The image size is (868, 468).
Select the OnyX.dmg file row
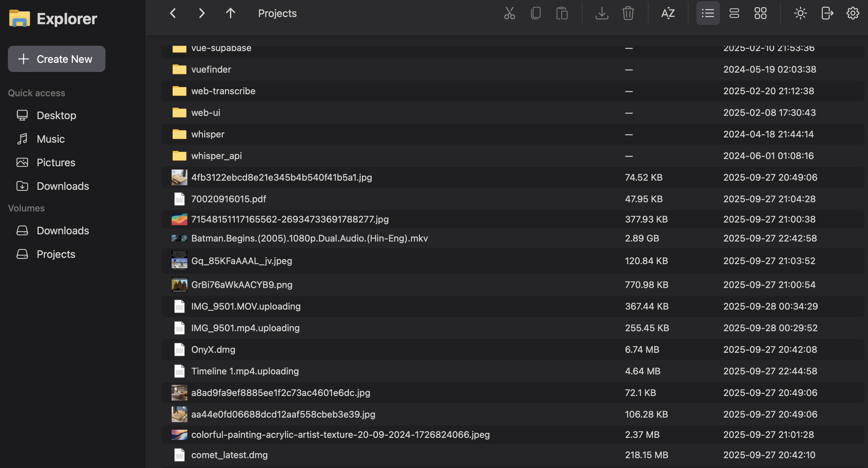[213, 350]
